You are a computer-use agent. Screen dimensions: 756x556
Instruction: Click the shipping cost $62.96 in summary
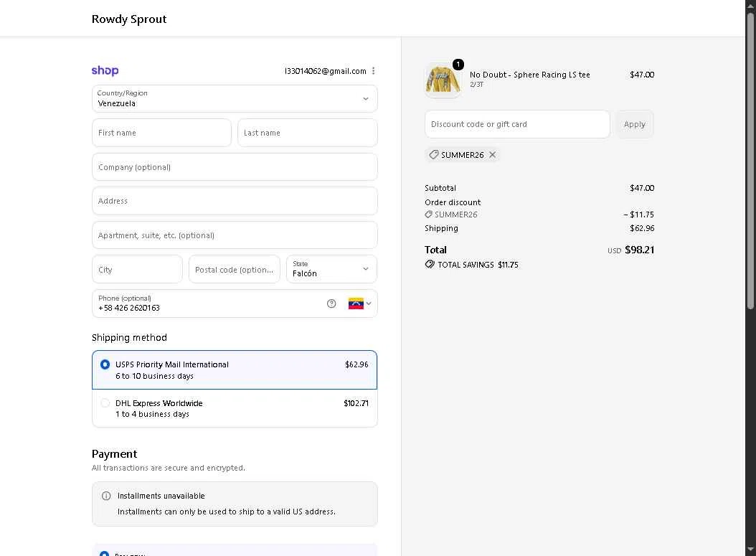(x=642, y=228)
